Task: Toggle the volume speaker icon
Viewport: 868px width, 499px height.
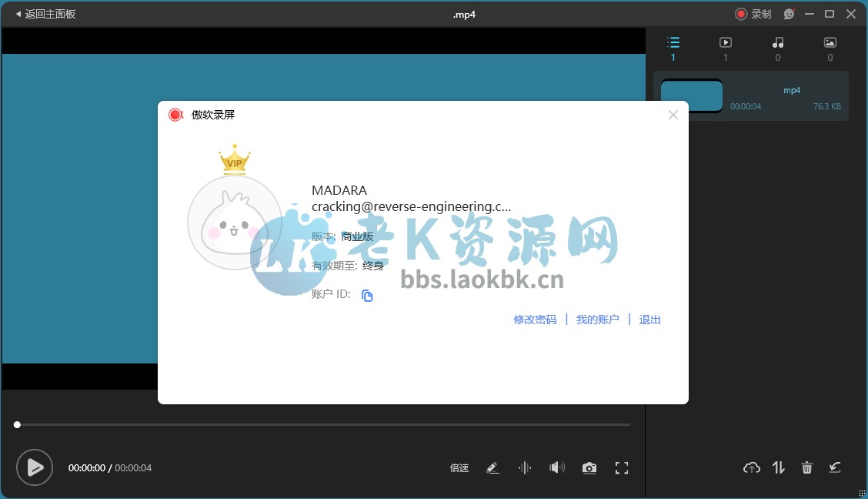Action: point(557,468)
